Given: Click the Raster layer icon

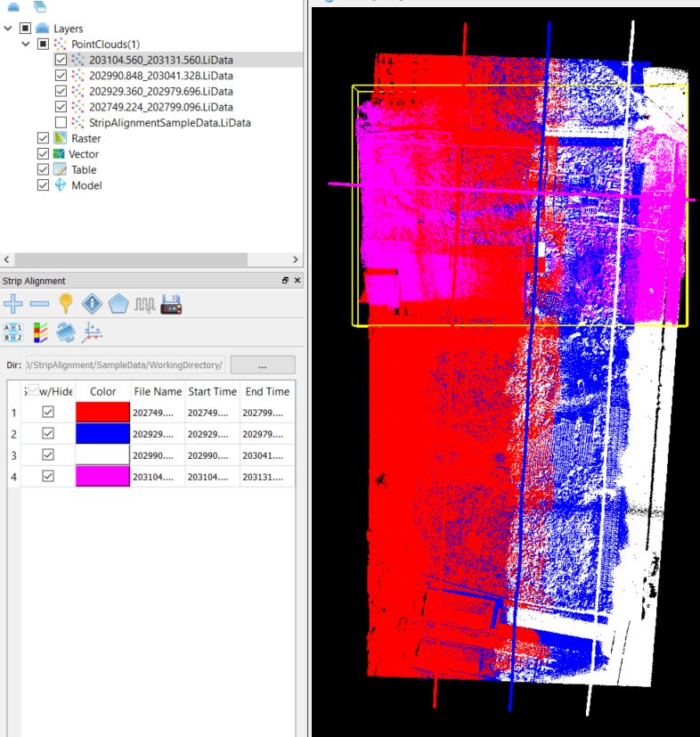Looking at the screenshot, I should pyautogui.click(x=61, y=138).
